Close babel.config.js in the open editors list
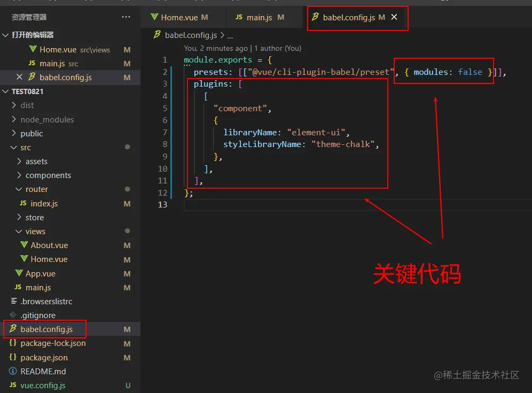This screenshot has height=393, width=532. pos(19,77)
